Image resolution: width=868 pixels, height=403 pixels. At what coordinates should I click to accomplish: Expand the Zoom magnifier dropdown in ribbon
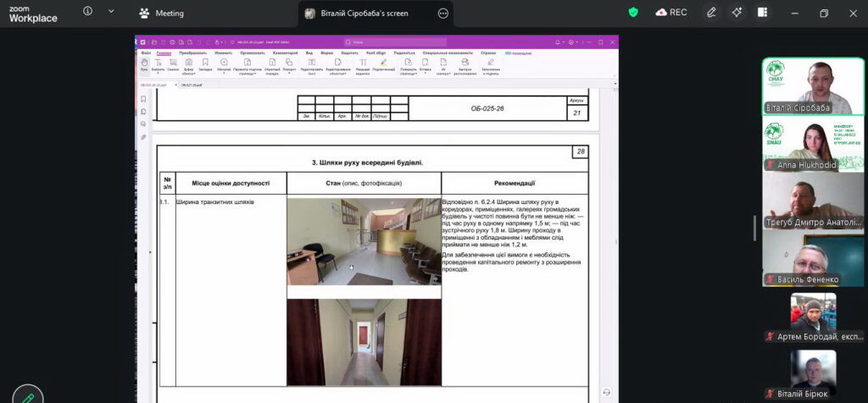(x=224, y=65)
